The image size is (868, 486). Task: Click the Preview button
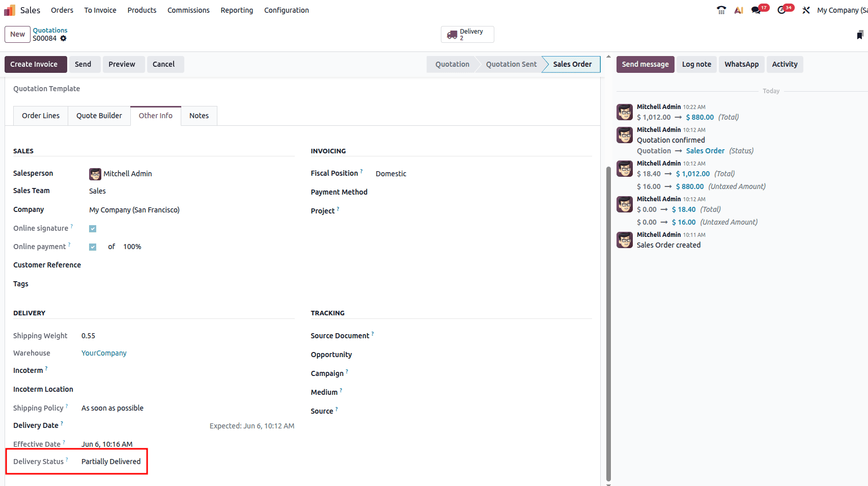point(124,64)
